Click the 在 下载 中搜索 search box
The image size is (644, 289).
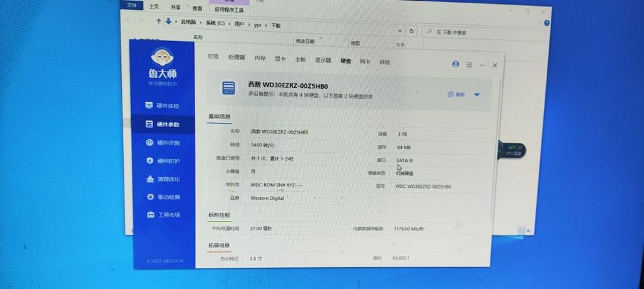(483, 32)
